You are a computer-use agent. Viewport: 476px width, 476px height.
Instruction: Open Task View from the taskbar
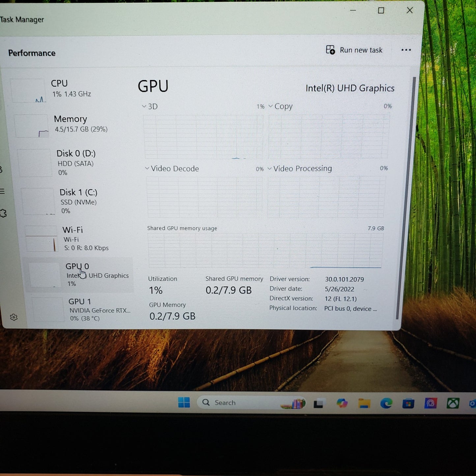pos(319,403)
